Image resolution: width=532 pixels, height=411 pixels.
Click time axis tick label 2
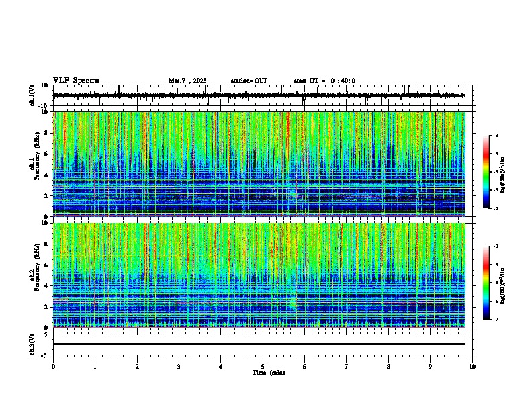coord(137,367)
